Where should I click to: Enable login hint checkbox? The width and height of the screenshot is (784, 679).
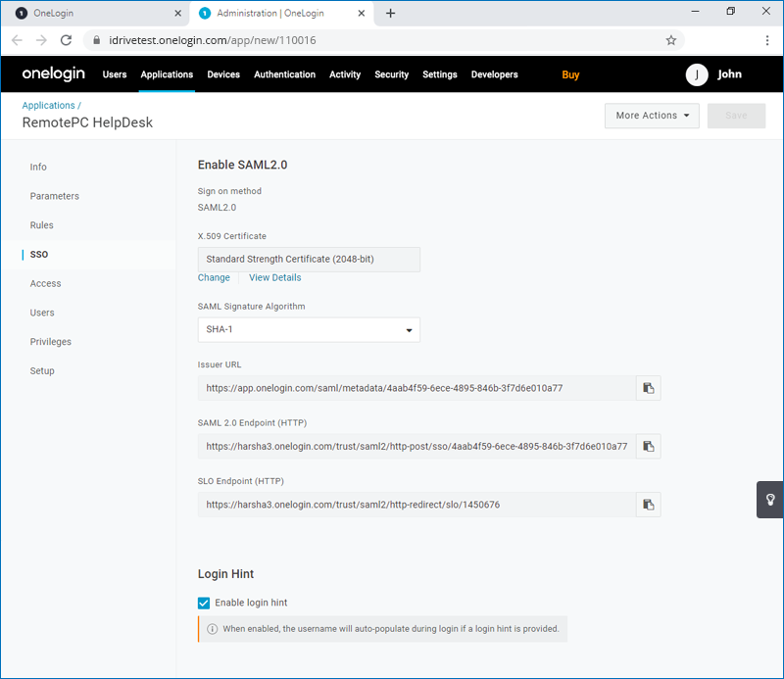(203, 603)
